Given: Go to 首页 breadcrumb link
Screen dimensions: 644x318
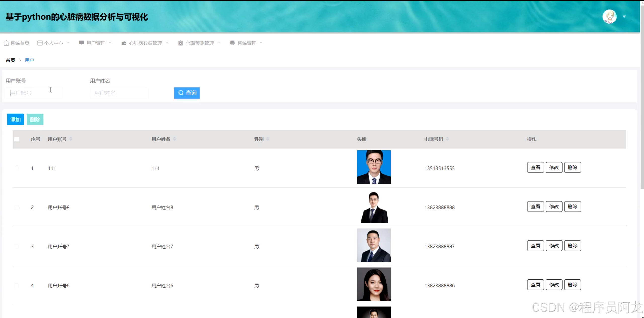Looking at the screenshot, I should pos(10,60).
